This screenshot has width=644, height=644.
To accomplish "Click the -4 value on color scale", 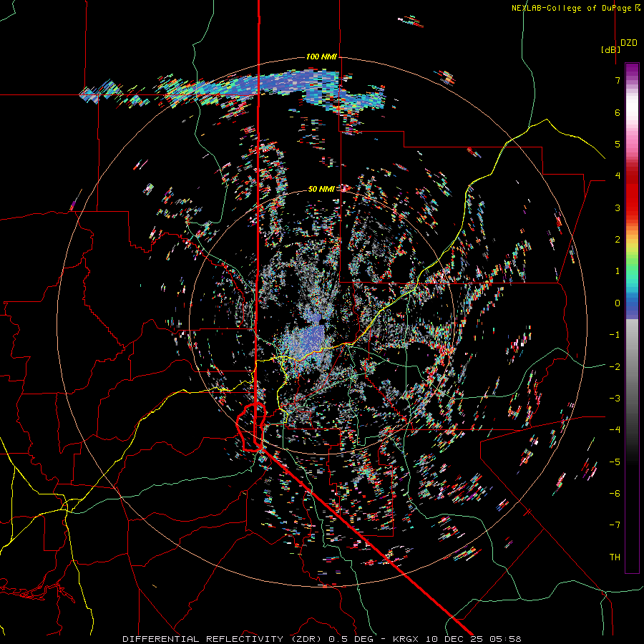I will point(615,430).
